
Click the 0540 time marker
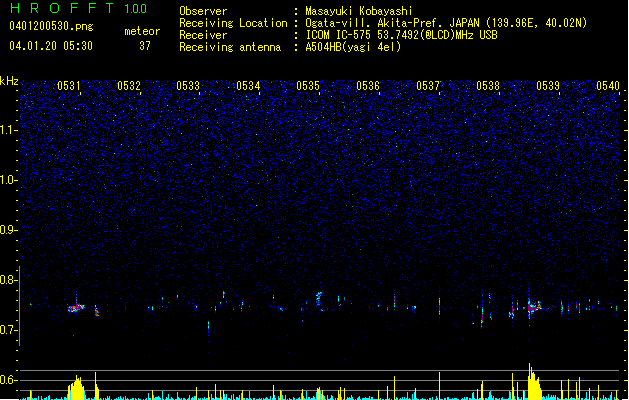pyautogui.click(x=608, y=86)
